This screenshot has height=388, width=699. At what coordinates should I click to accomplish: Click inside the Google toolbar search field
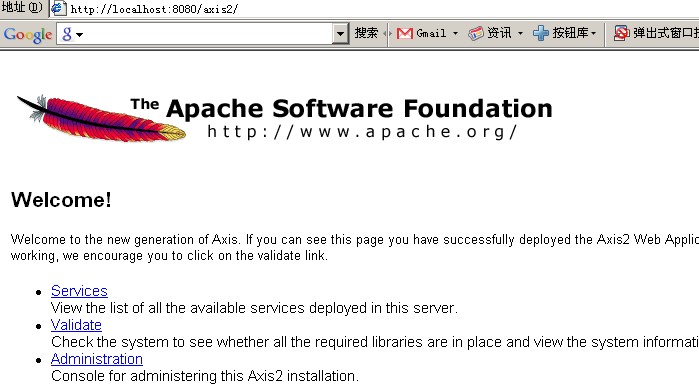(x=207, y=34)
